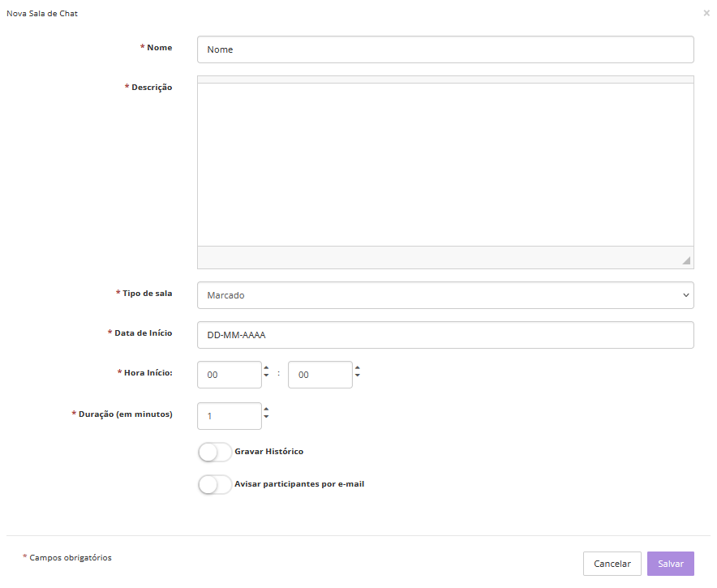
Task: Click the Salvar button
Action: (x=670, y=564)
